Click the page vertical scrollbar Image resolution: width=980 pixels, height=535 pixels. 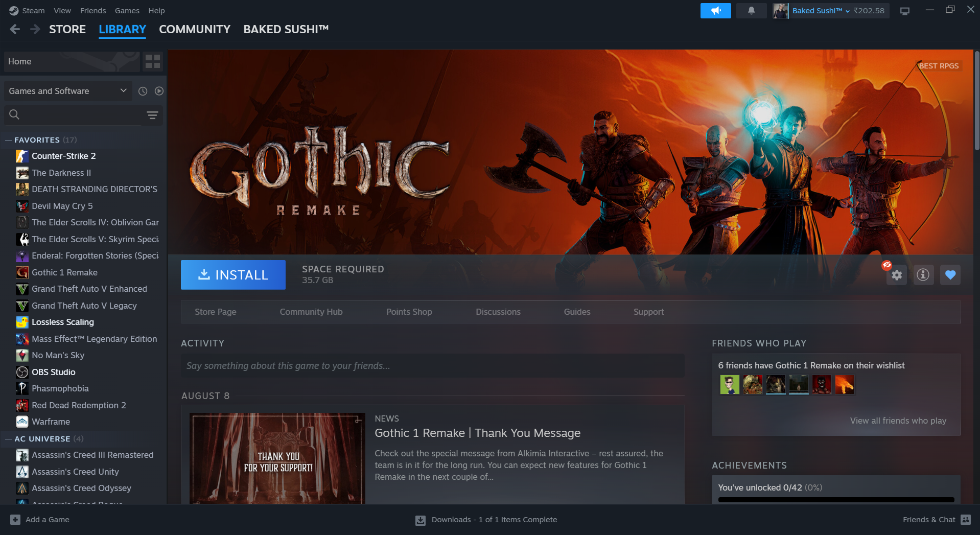pyautogui.click(x=976, y=100)
